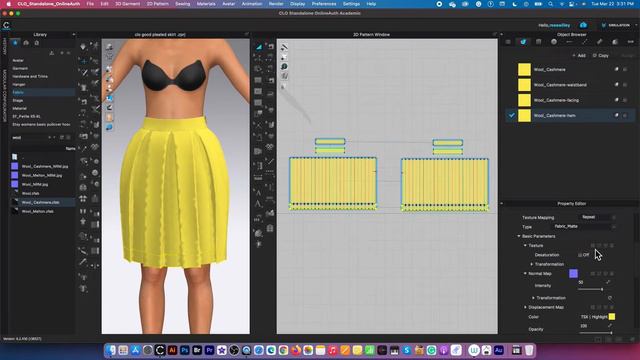Toggle the Desaturation Off checkbox

pyautogui.click(x=580, y=255)
